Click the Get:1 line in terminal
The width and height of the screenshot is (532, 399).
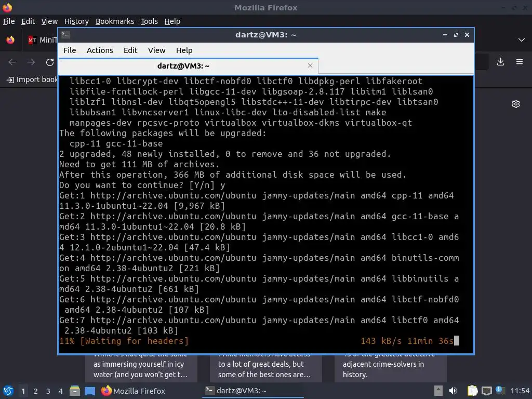[257, 201]
